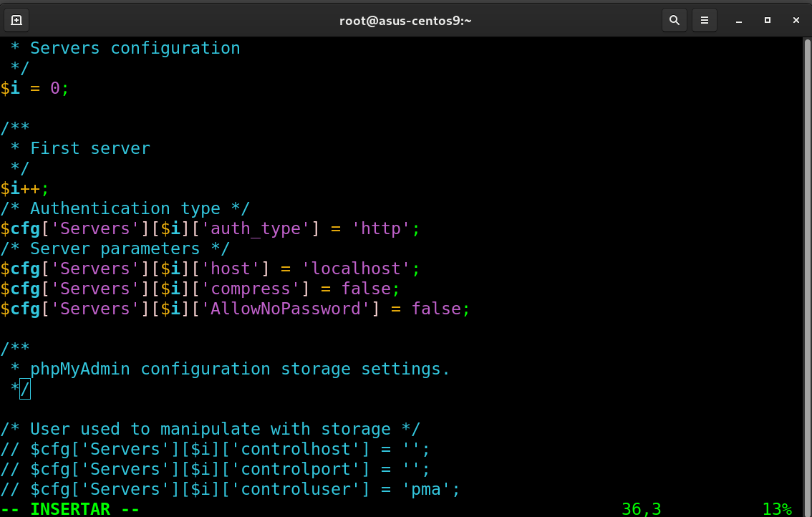Screen dimensions: 812x517
Task: Open a new terminal tab
Action: 16,20
